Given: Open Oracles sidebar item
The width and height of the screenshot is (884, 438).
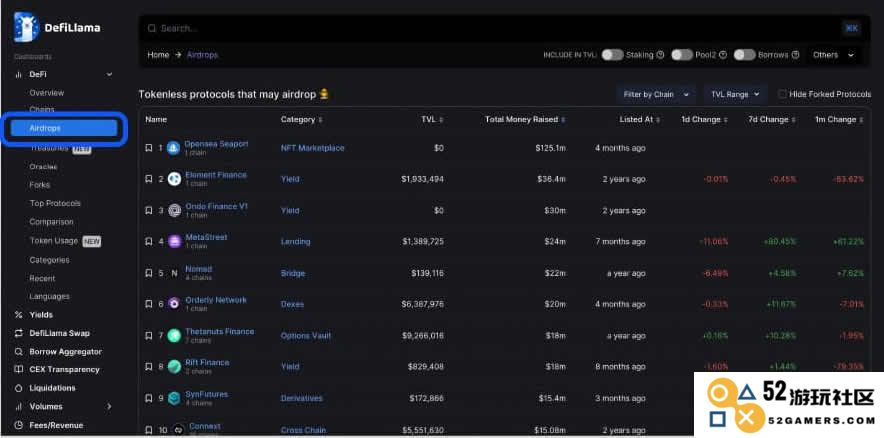Looking at the screenshot, I should (43, 167).
